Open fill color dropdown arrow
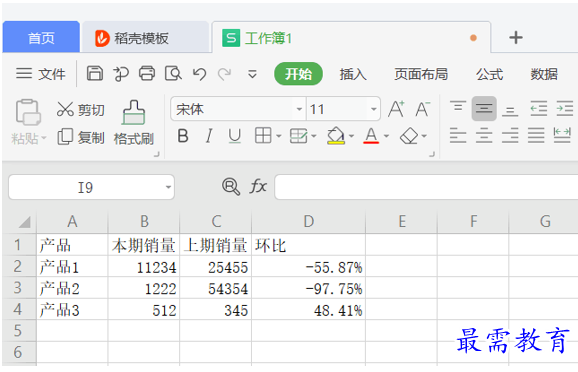578x372 pixels. coord(351,136)
